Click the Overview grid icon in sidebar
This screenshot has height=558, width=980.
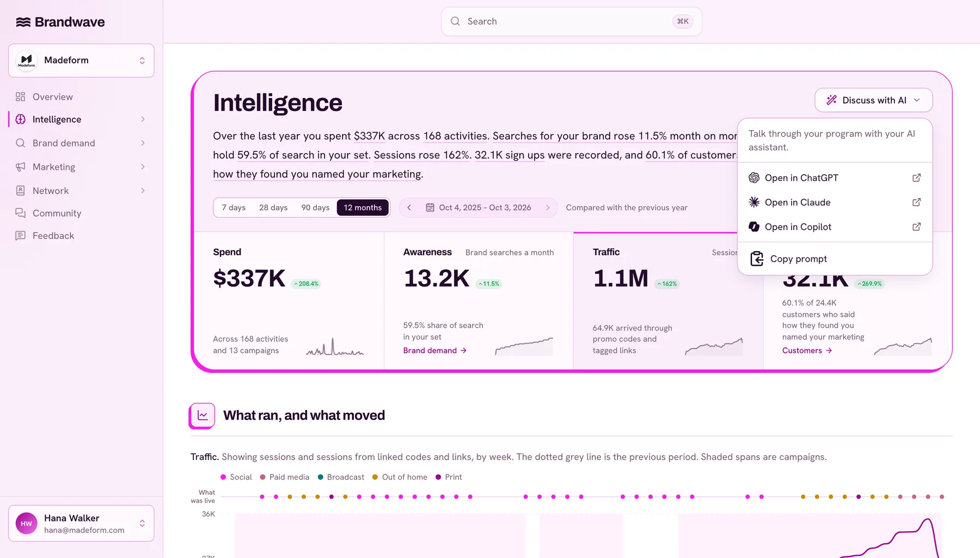21,97
